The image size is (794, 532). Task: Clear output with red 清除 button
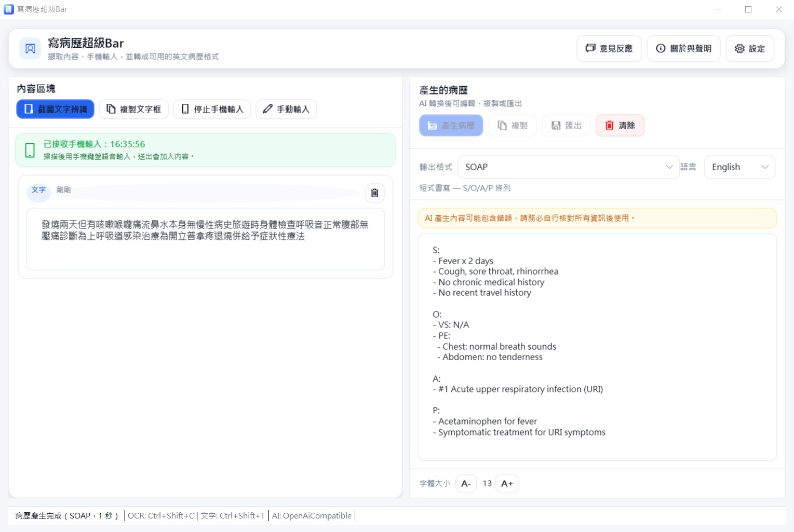click(x=620, y=126)
